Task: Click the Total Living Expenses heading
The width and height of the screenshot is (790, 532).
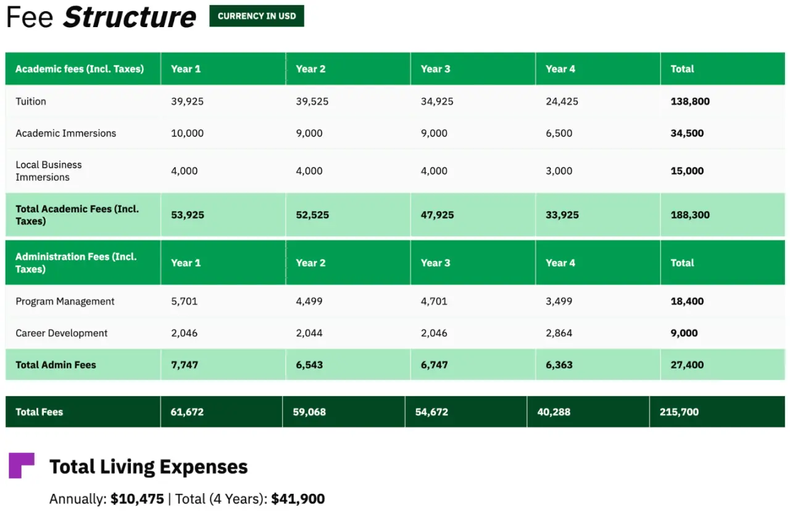Action: tap(149, 467)
